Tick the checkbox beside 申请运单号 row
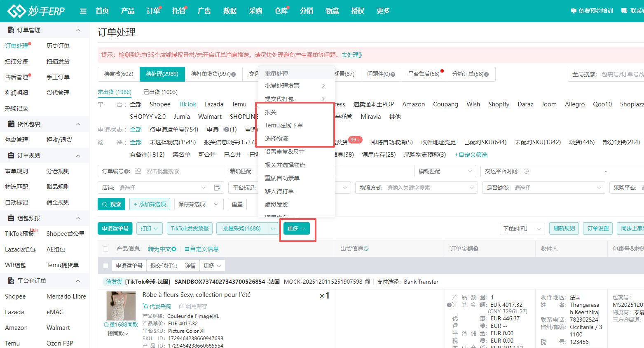Image resolution: width=644 pixels, height=348 pixels. coord(105,265)
